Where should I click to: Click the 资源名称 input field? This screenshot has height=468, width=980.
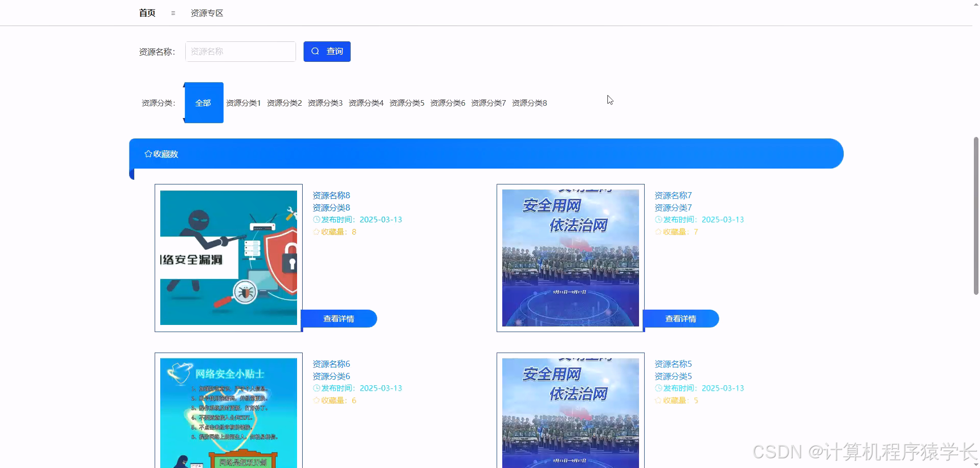pyautogui.click(x=240, y=51)
